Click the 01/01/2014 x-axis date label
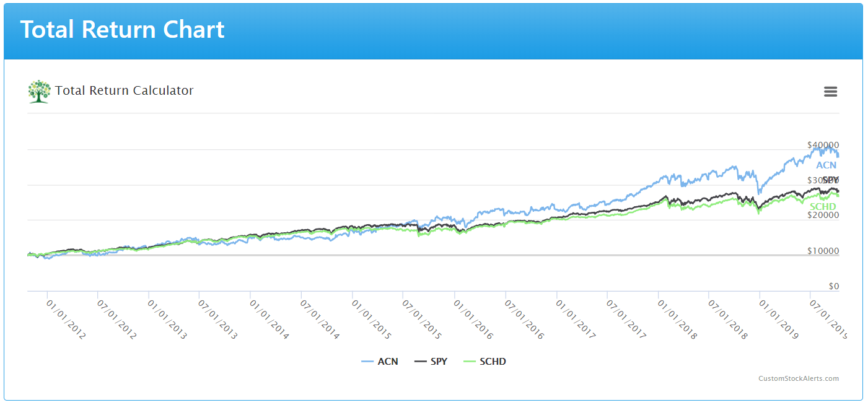This screenshot has height=405, width=868. (270, 320)
